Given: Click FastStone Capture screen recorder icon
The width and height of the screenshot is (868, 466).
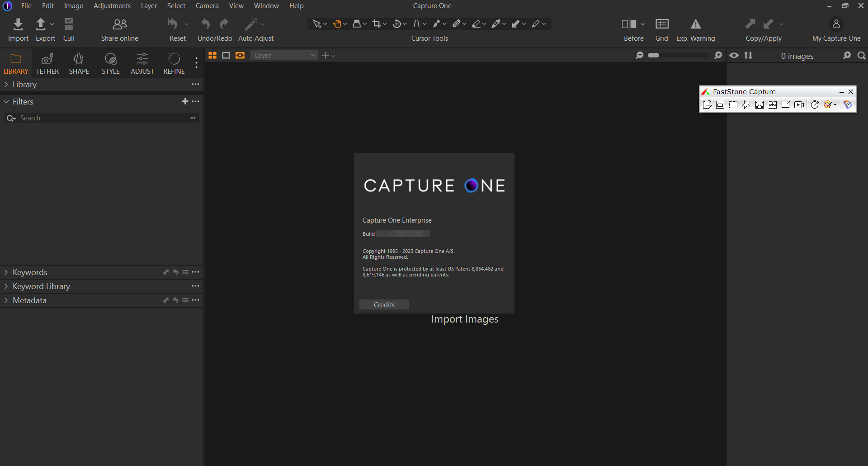Looking at the screenshot, I should (x=799, y=105).
